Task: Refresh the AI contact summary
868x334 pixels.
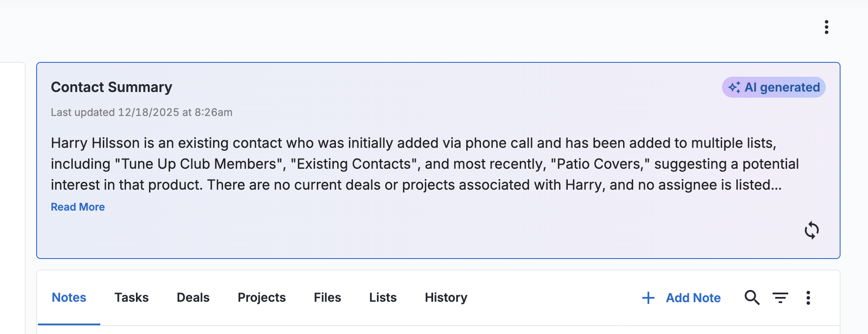Action: pos(811,230)
